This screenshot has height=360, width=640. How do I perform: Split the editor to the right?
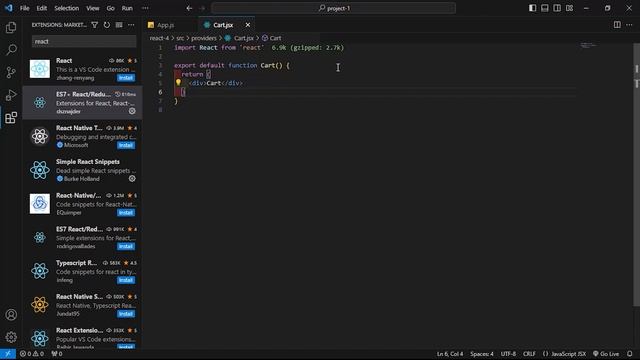click(617, 25)
